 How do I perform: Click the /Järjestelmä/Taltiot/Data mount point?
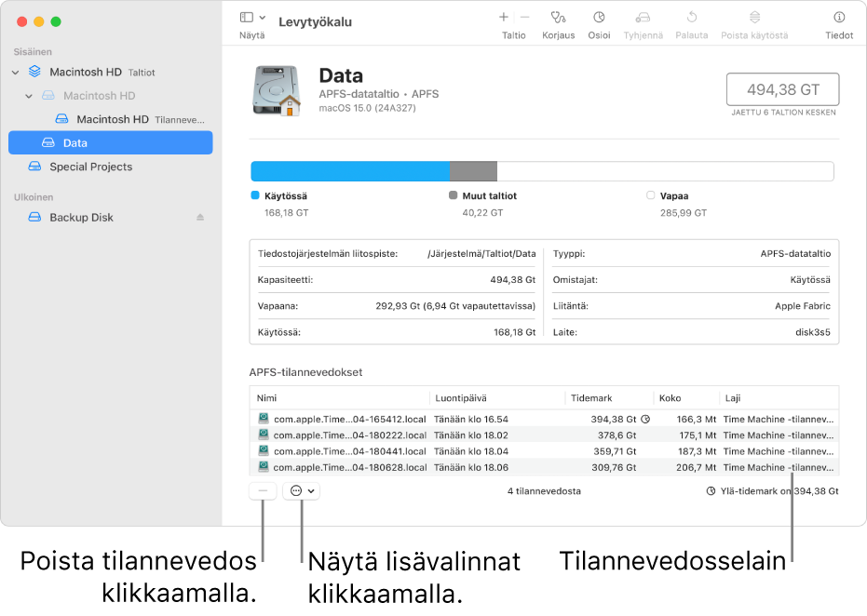click(481, 254)
